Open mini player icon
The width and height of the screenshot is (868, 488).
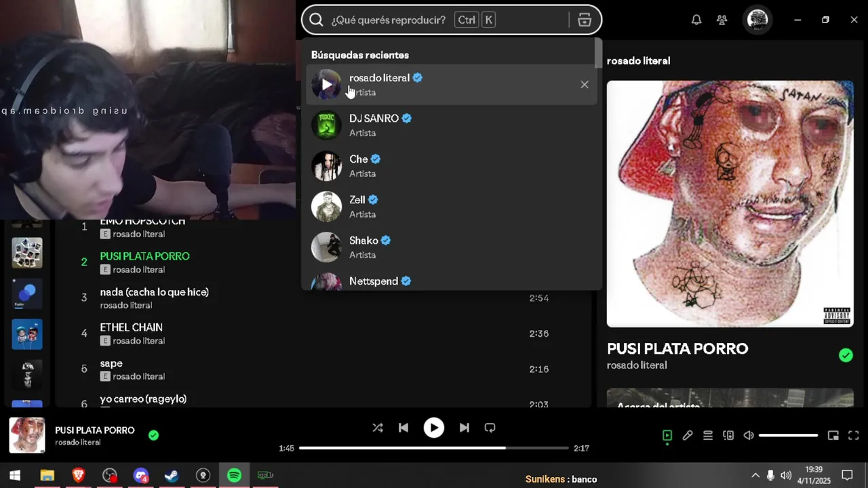pyautogui.click(x=833, y=436)
